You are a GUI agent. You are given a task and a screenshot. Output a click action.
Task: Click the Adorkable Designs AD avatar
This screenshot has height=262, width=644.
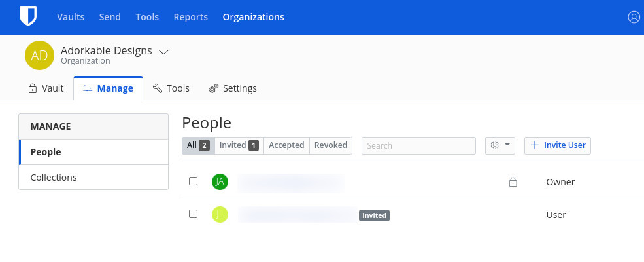[x=39, y=56]
